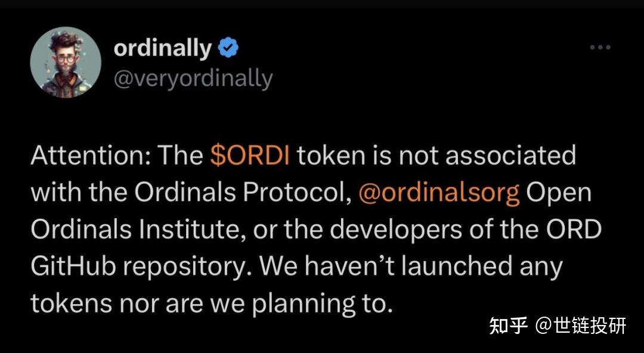Click the phrase token is not associated
The width and height of the screenshot is (644, 353).
click(x=436, y=156)
